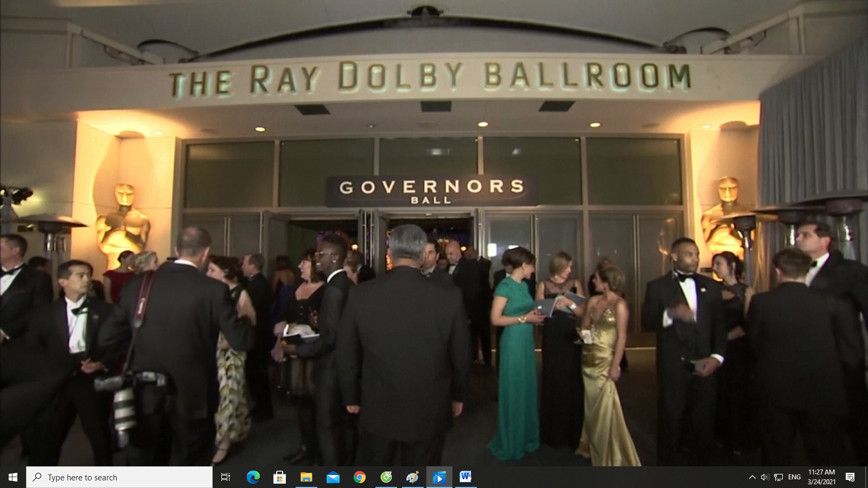Open Microsoft Store from the taskbar
The height and width of the screenshot is (488, 868).
coord(279,477)
